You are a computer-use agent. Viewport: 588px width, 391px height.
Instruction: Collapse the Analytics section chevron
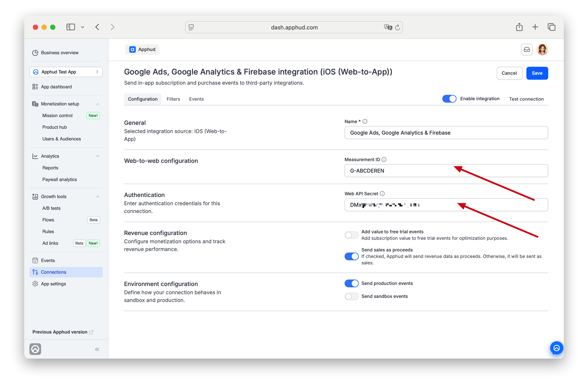click(97, 156)
